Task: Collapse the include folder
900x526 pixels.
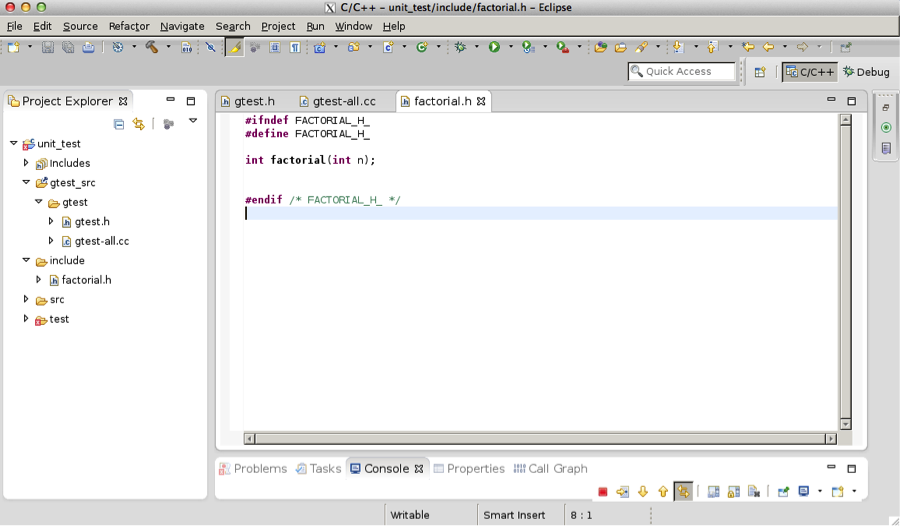Action: (x=26, y=260)
